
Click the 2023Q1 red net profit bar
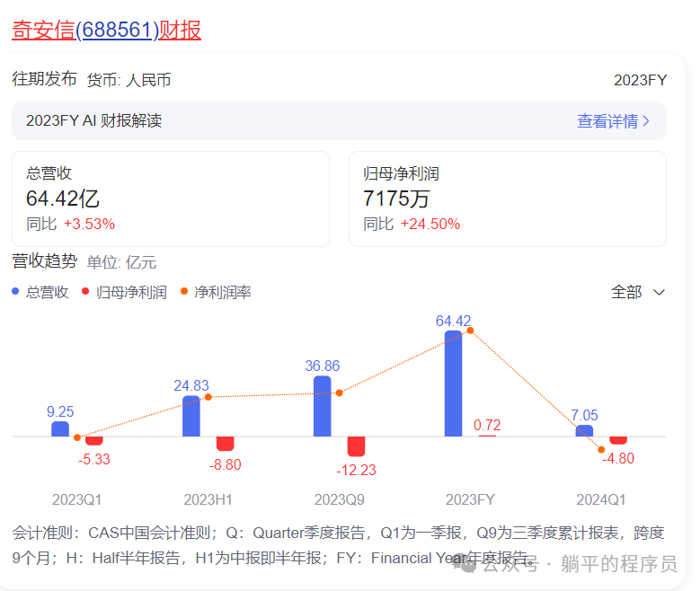pos(94,441)
